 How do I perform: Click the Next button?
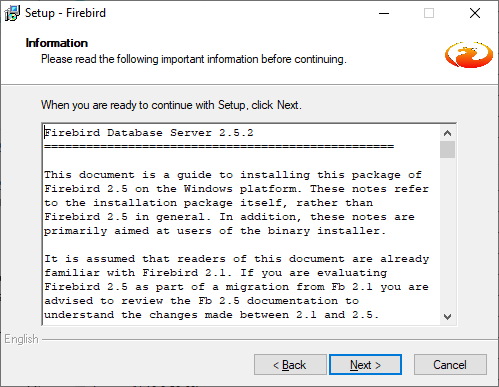tap(365, 365)
